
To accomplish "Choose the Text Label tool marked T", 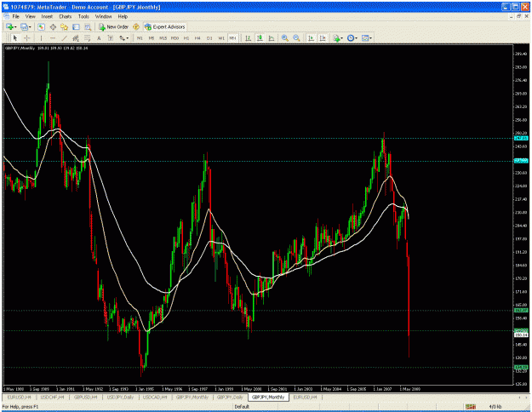I will (111, 38).
